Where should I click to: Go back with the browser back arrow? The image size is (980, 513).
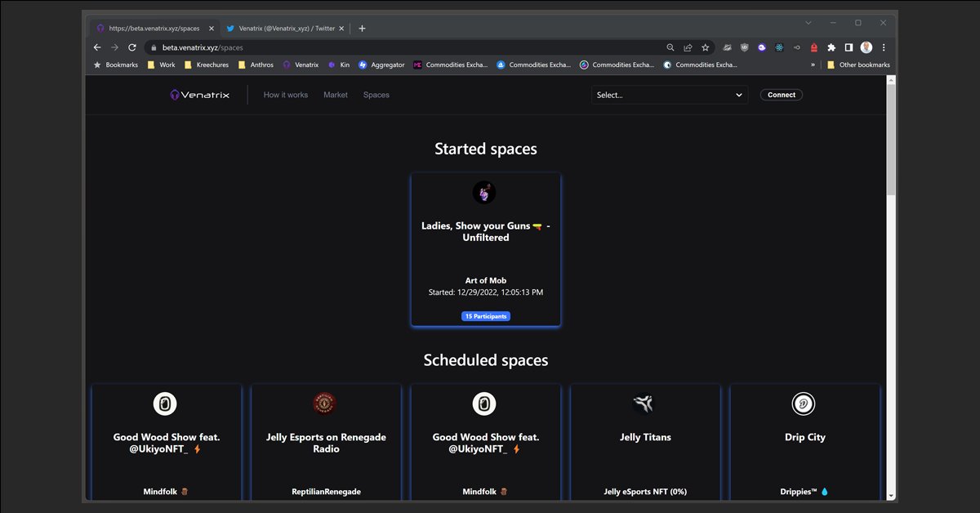coord(97,47)
